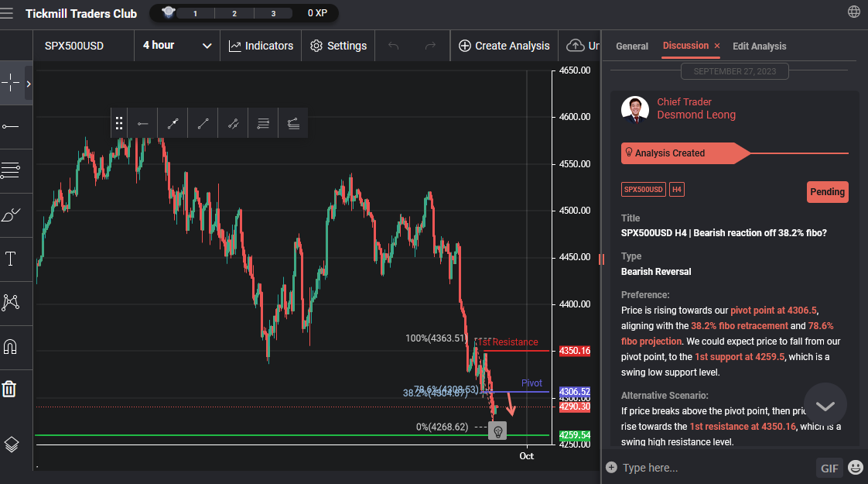Pick extended line in floating toolbar
The image size is (868, 484).
tap(233, 124)
